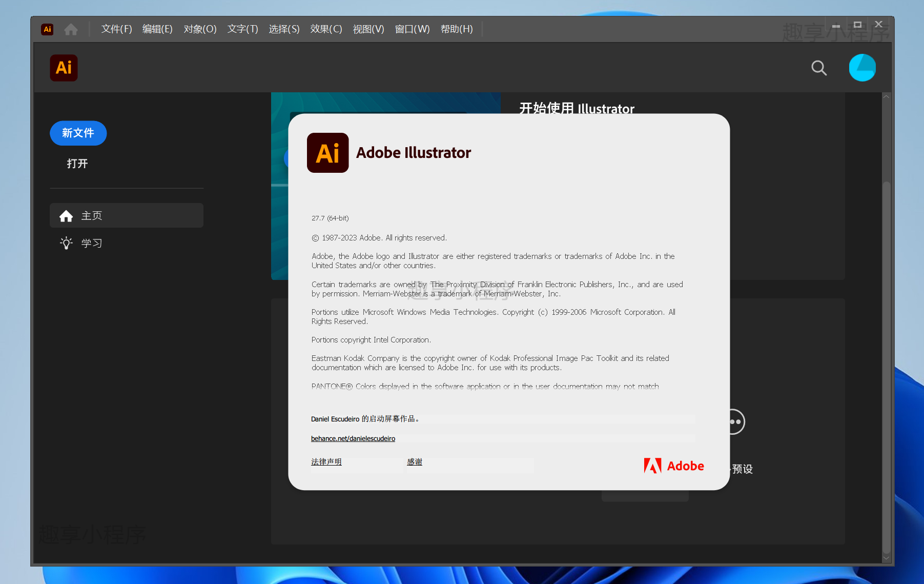The width and height of the screenshot is (924, 584).
Task: Click the version text 27.7 (64-bit)
Action: pos(330,218)
